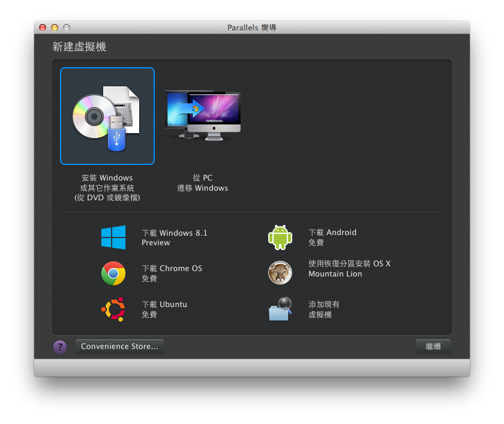Click the Mountain Lion cougar icon
The height and width of the screenshot is (424, 504).
pos(280,273)
